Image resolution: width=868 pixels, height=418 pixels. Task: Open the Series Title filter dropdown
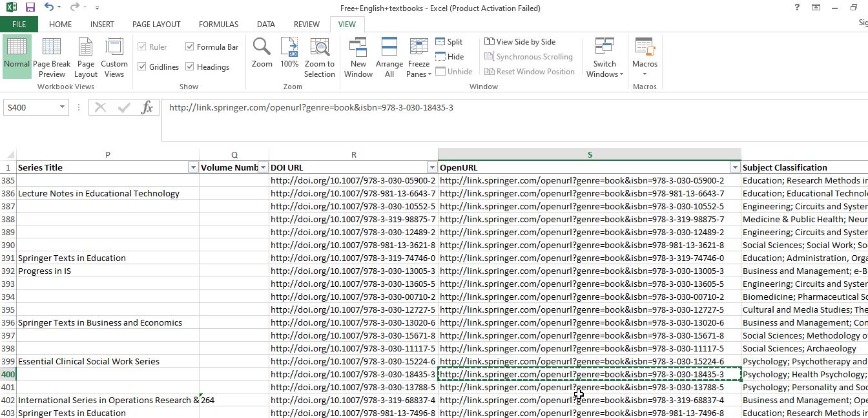(x=192, y=167)
